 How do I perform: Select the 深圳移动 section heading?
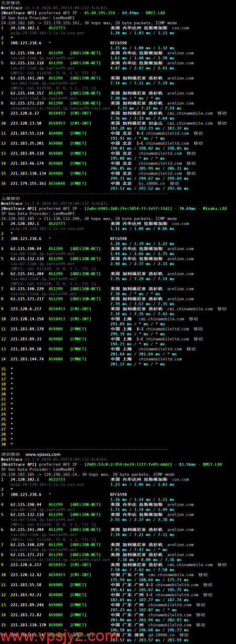pos(10,454)
